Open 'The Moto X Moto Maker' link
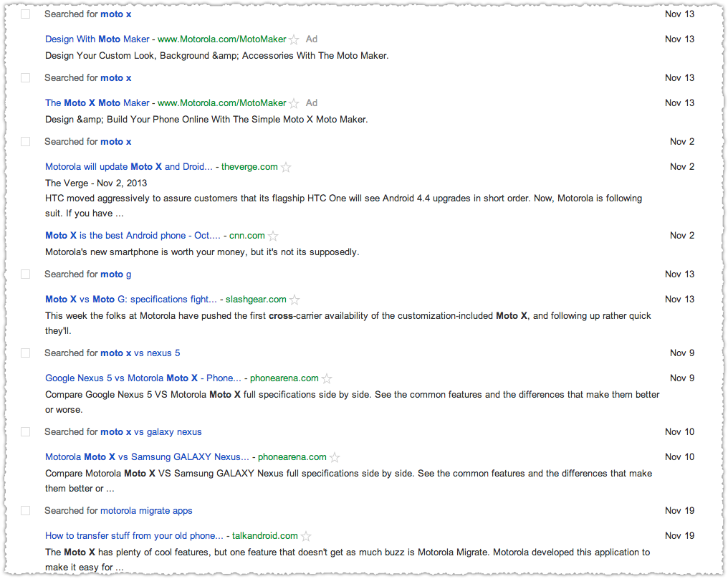Image resolution: width=728 pixels, height=579 pixels. point(97,102)
